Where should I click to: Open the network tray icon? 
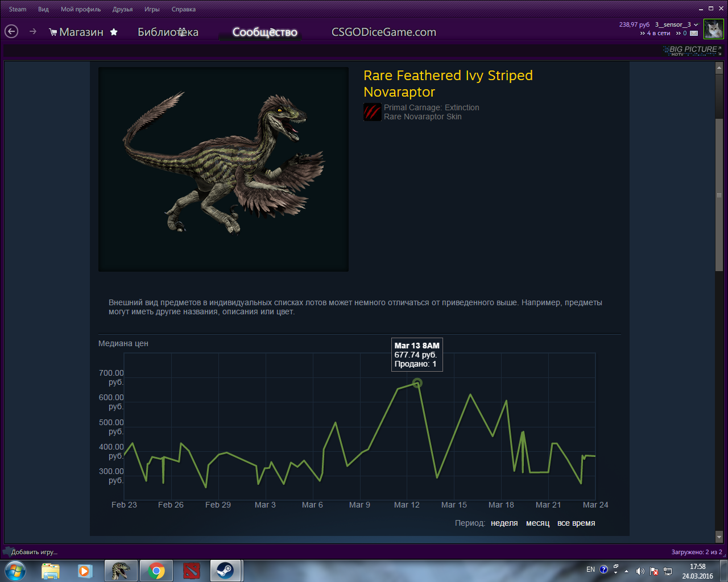click(x=668, y=571)
